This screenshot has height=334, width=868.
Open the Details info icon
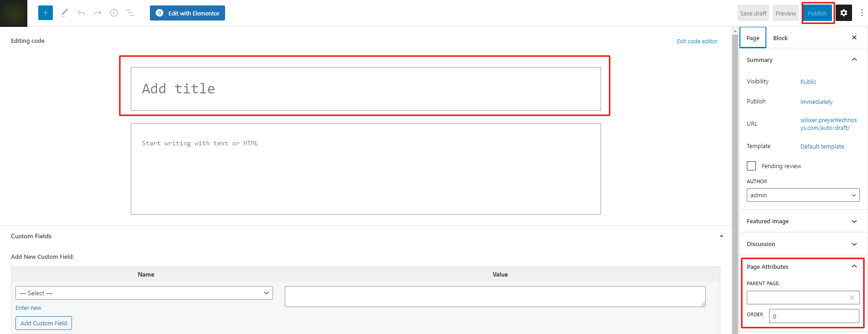[114, 13]
